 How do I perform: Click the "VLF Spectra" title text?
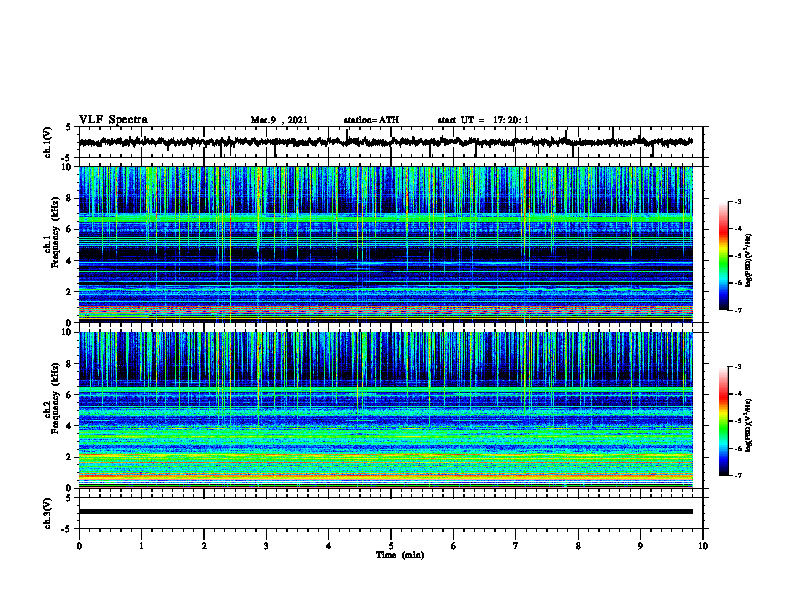point(113,120)
